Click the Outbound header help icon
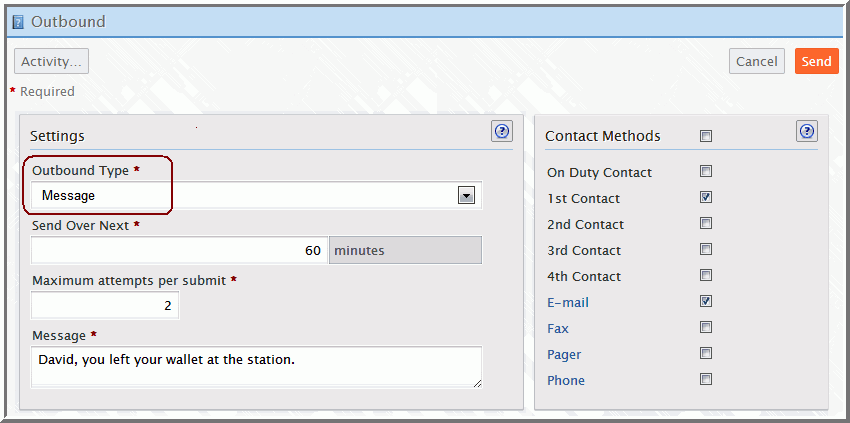850x423 pixels. [x=17, y=22]
